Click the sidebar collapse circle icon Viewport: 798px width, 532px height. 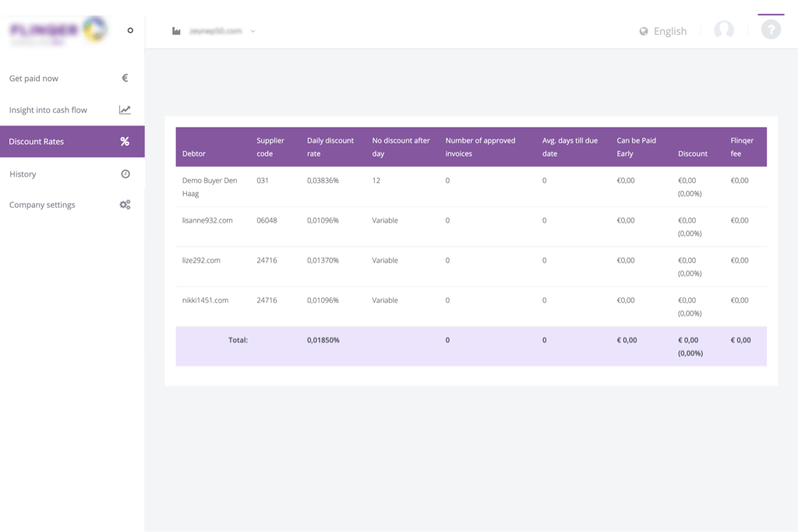coord(130,30)
